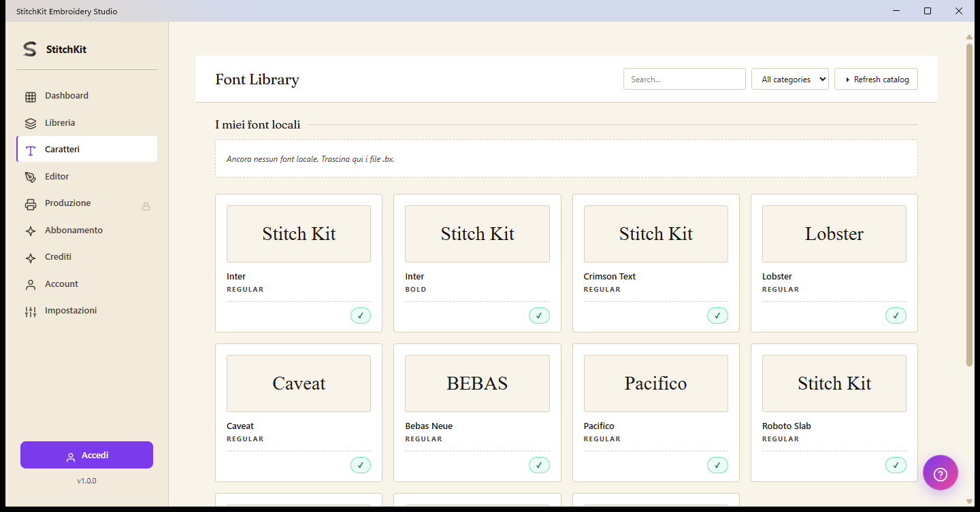Click the Libreria layers icon

pyautogui.click(x=31, y=124)
